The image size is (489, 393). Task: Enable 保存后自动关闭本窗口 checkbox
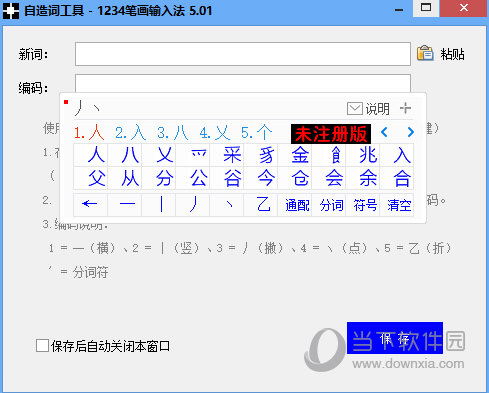pyautogui.click(x=42, y=346)
